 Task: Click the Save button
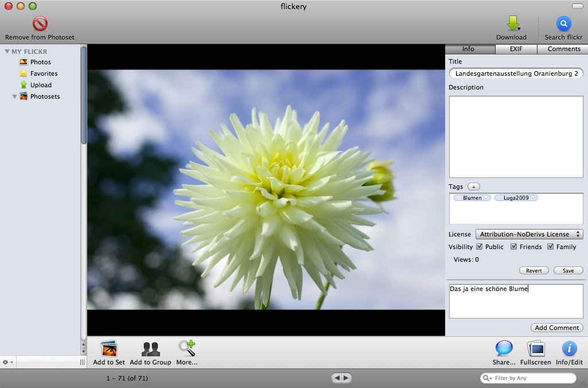568,270
